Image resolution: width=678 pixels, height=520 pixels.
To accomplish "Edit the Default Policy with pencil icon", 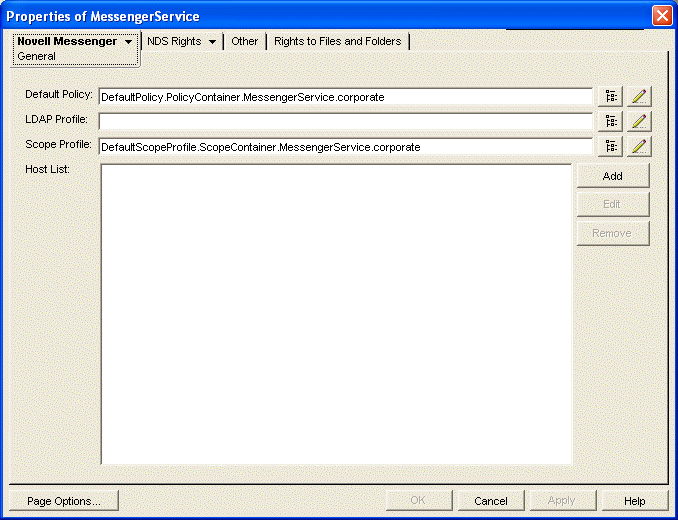I will tap(639, 97).
